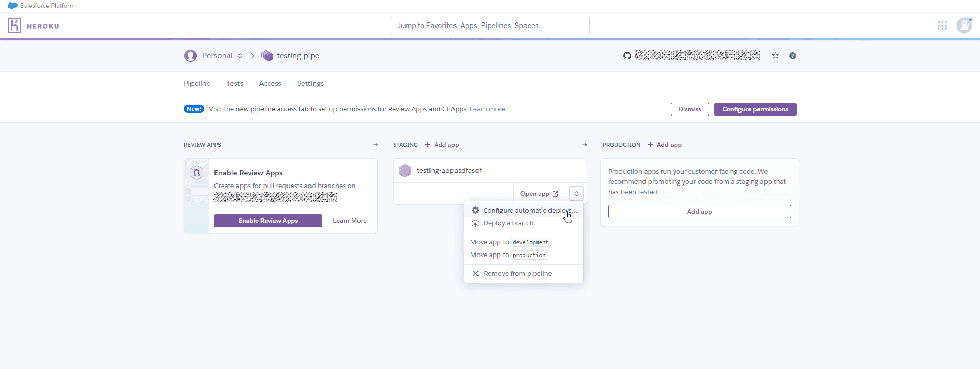Click the Salesforce cloud logo
980x369 pixels.
pos(12,6)
